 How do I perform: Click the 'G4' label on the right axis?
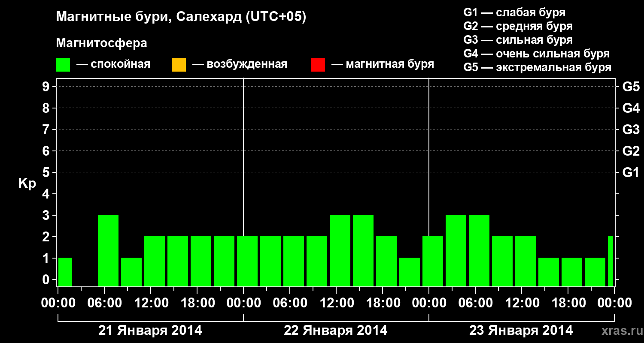(631, 108)
